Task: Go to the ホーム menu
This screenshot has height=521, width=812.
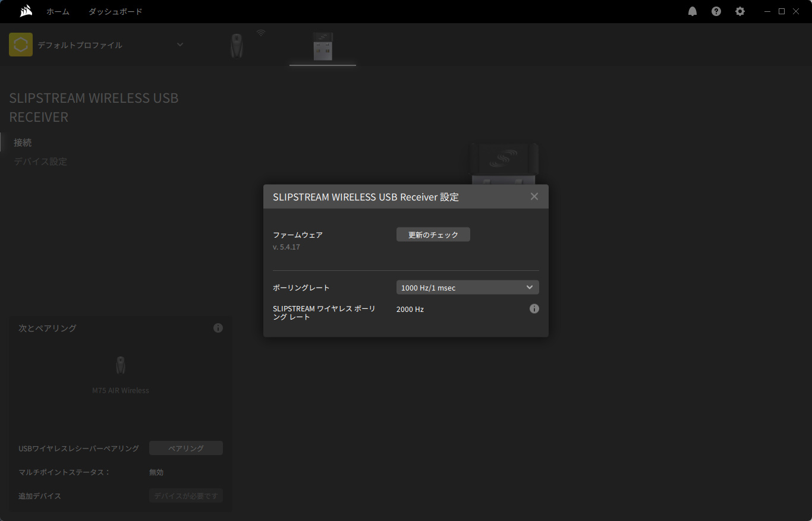Action: [x=58, y=11]
